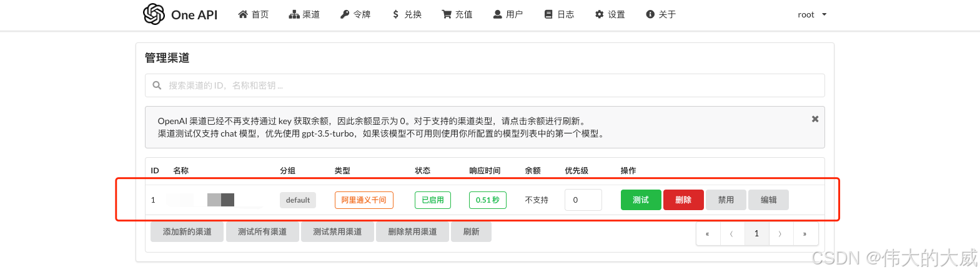Click the default group label
Screen dimensions: 980x275
(298, 200)
